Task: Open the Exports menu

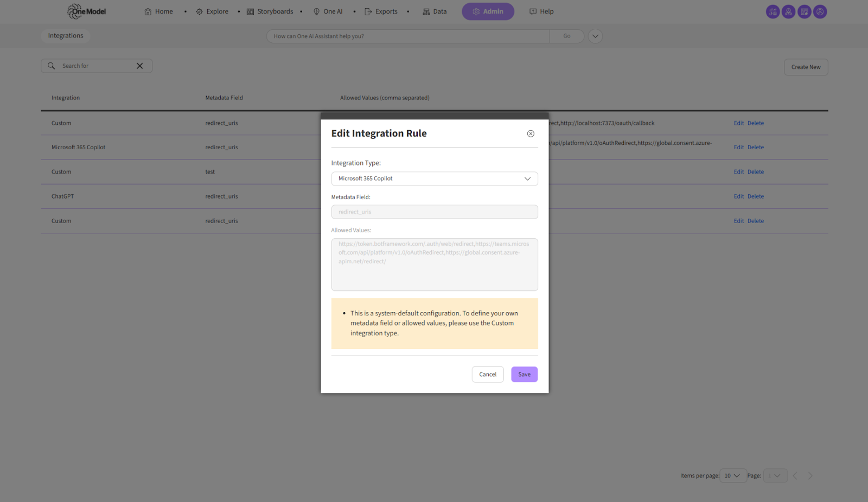Action: tap(381, 11)
